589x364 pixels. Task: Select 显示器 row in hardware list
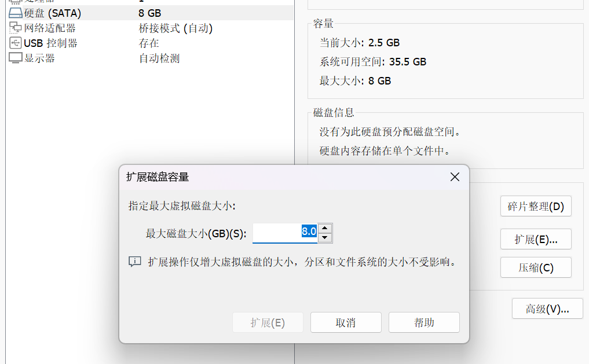coord(150,58)
